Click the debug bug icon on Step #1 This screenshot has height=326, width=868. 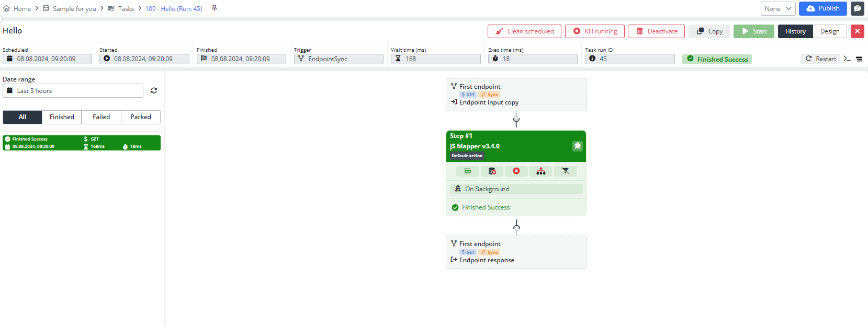coord(577,146)
